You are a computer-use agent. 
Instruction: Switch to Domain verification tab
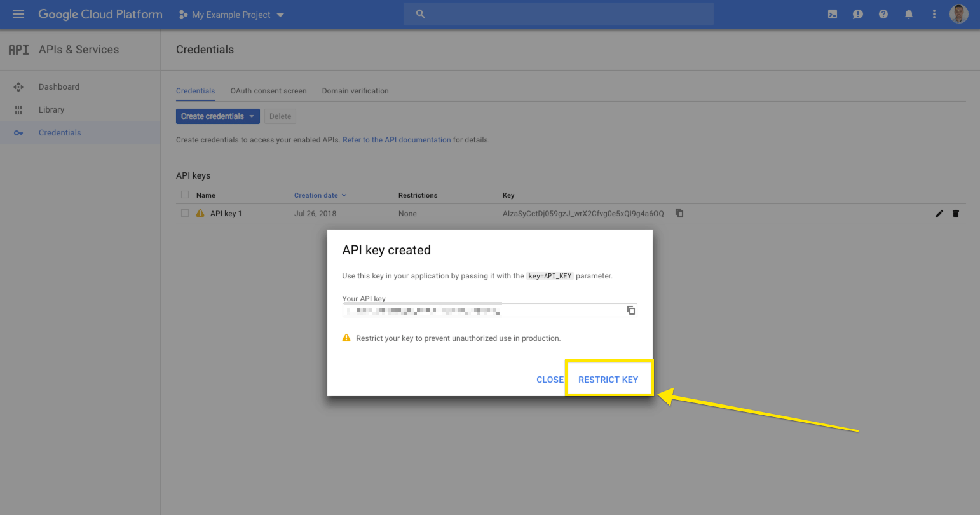(x=355, y=91)
